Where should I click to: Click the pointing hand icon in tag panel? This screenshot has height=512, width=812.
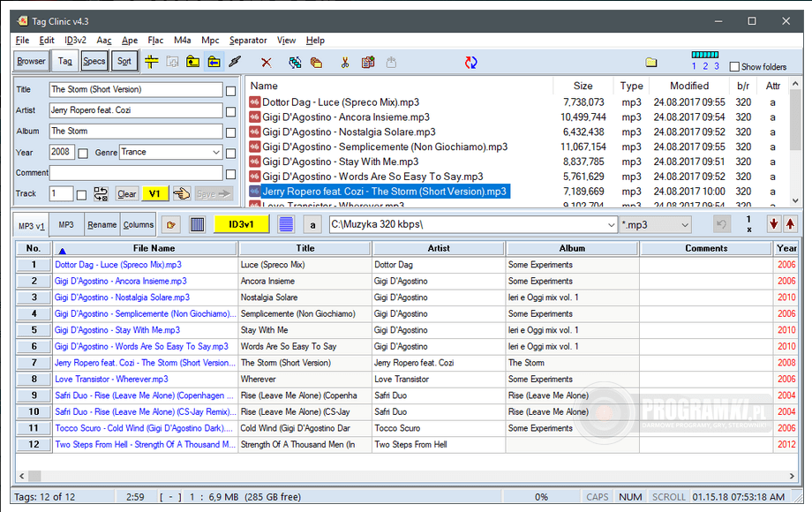181,193
